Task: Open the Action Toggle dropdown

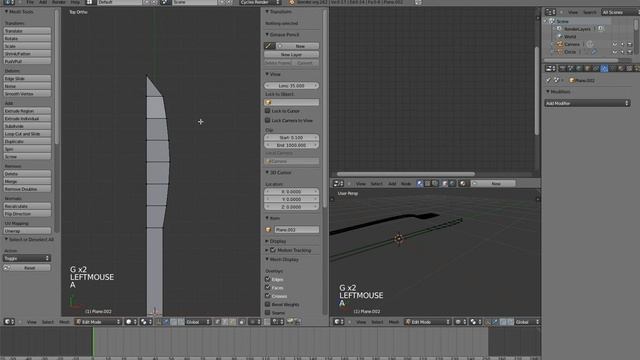Action: (x=27, y=258)
